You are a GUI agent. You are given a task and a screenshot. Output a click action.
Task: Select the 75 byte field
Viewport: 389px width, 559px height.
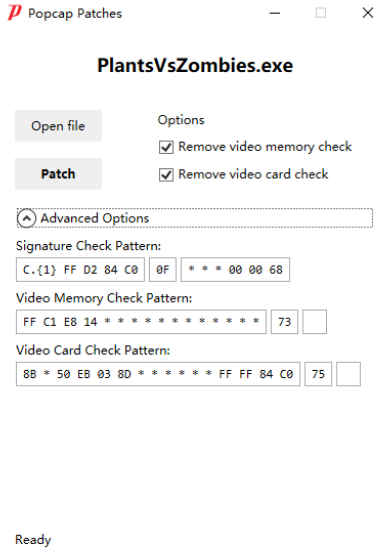coord(318,374)
